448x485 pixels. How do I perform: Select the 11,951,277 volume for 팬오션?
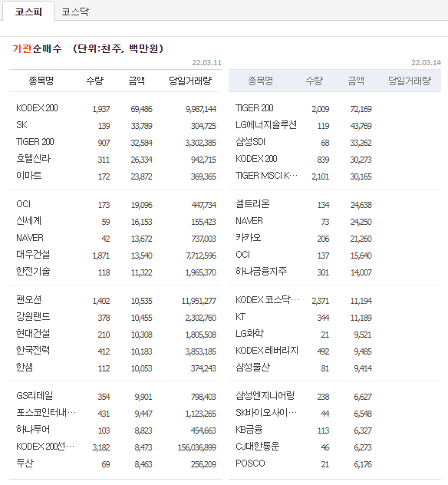coord(199,301)
